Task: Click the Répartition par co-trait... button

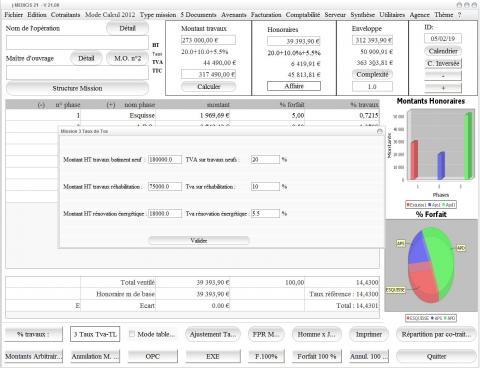Action: click(x=436, y=334)
